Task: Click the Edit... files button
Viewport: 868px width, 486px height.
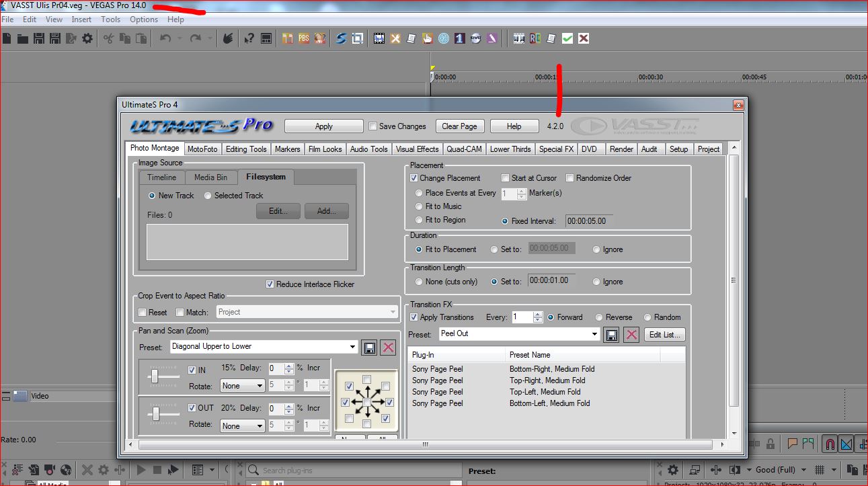Action: click(x=278, y=211)
